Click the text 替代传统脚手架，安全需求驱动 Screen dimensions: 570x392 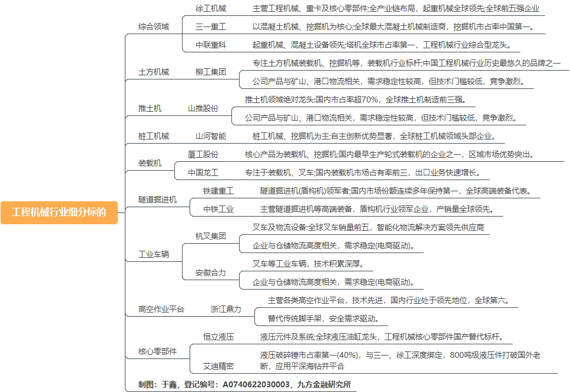click(x=323, y=318)
